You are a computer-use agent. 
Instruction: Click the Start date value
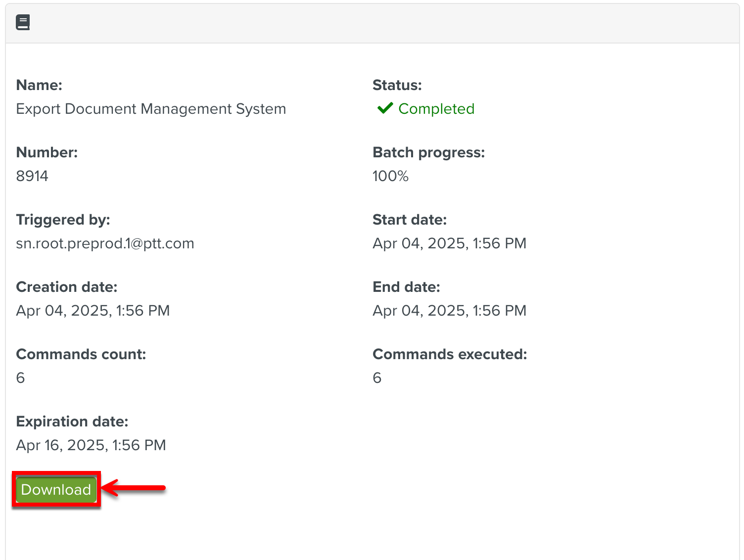pyautogui.click(x=449, y=243)
